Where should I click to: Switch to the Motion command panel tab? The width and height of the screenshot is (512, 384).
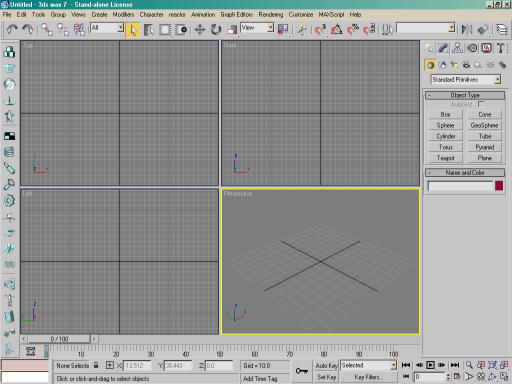tap(472, 48)
